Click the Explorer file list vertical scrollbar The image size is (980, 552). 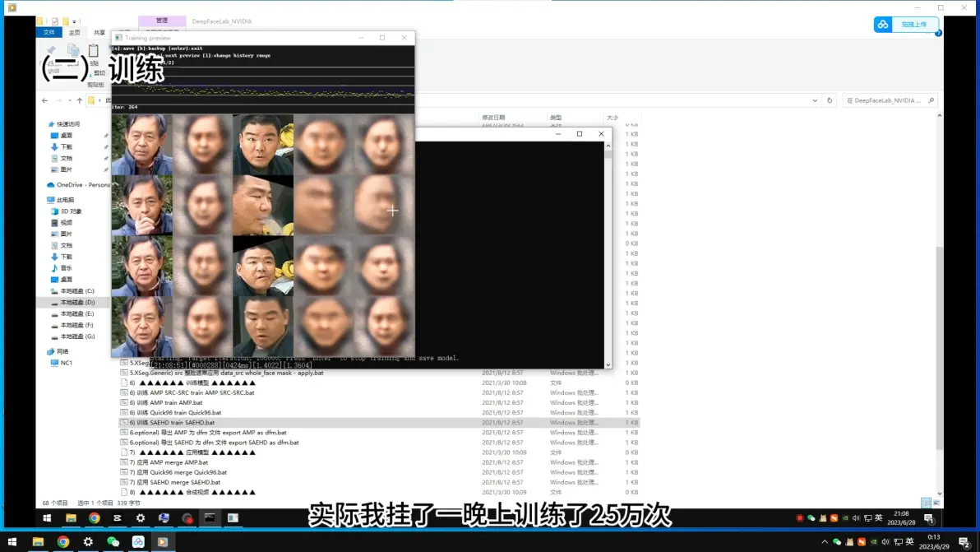(x=939, y=348)
